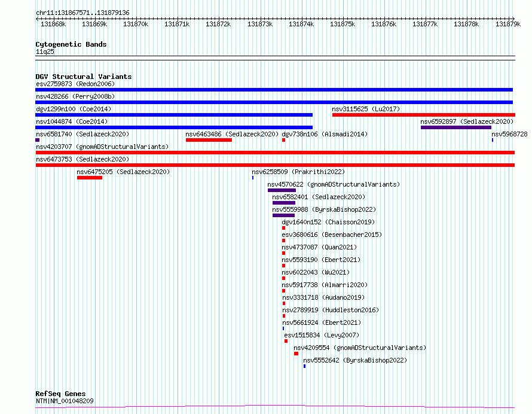
Task: Click the red bar under nsv4203707
Action: (275, 153)
